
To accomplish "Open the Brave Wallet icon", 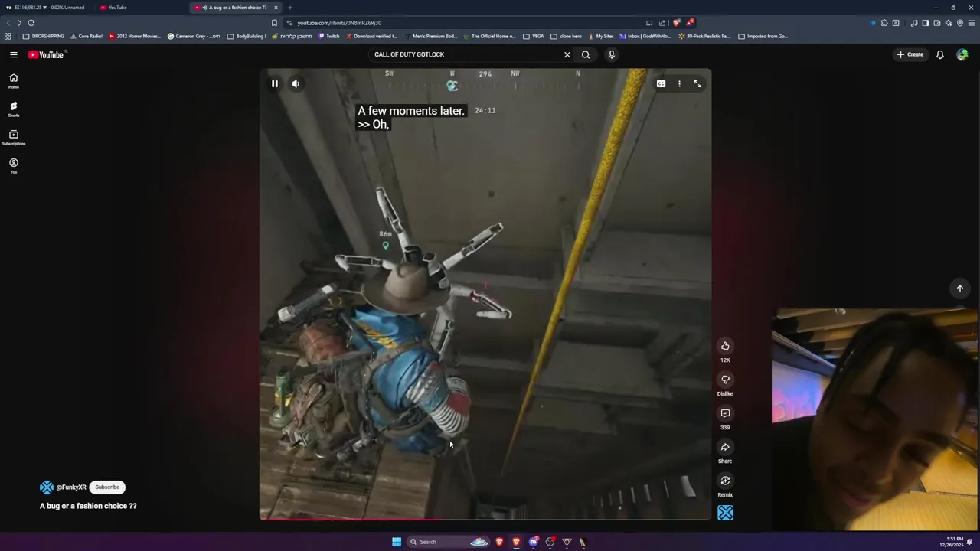I will (x=936, y=23).
